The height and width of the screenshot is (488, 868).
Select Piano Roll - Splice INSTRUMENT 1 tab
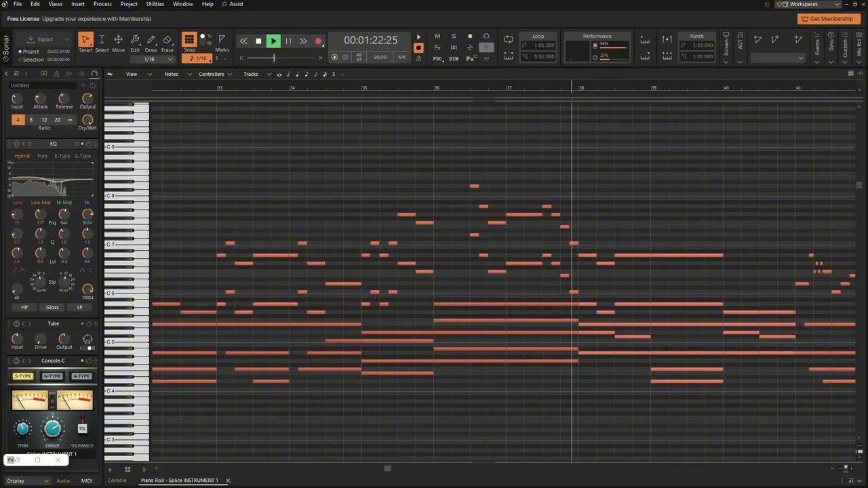pyautogui.click(x=180, y=481)
